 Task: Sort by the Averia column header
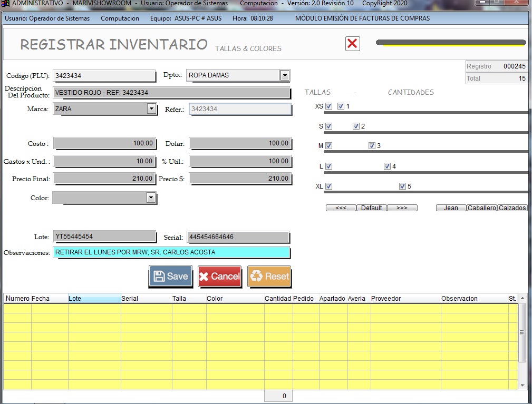(x=359, y=299)
